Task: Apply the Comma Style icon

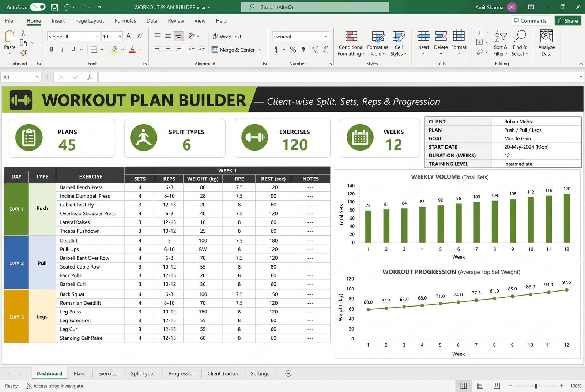Action: (303, 49)
